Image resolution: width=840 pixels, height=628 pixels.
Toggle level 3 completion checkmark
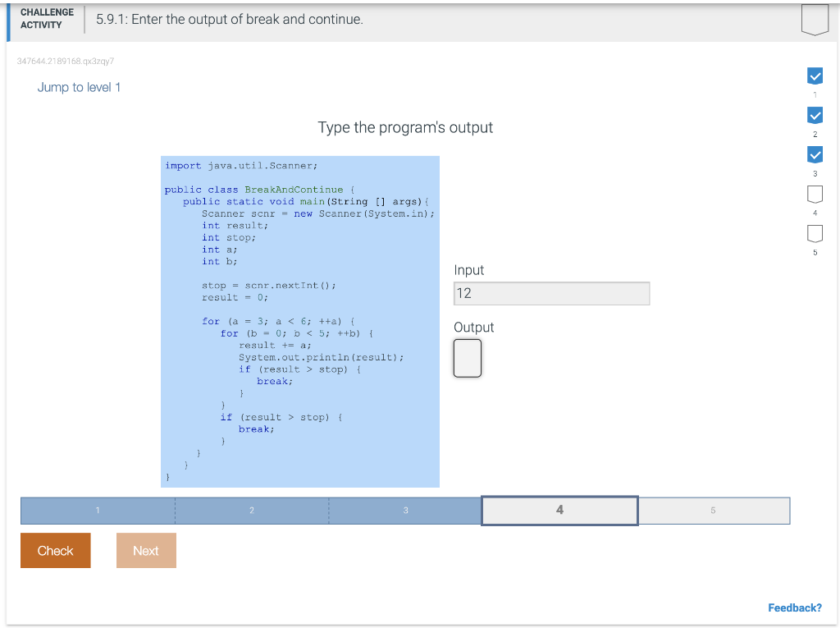point(815,154)
